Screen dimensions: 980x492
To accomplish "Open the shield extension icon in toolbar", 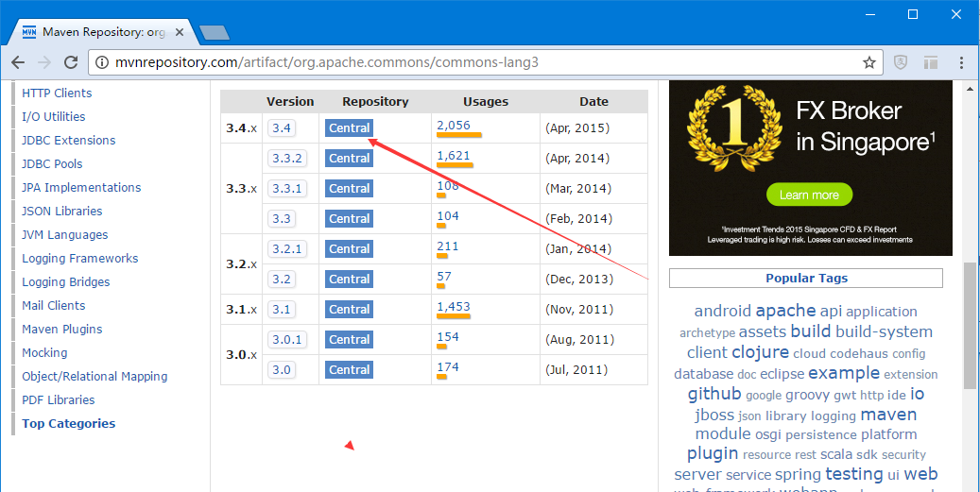I will click(x=900, y=62).
